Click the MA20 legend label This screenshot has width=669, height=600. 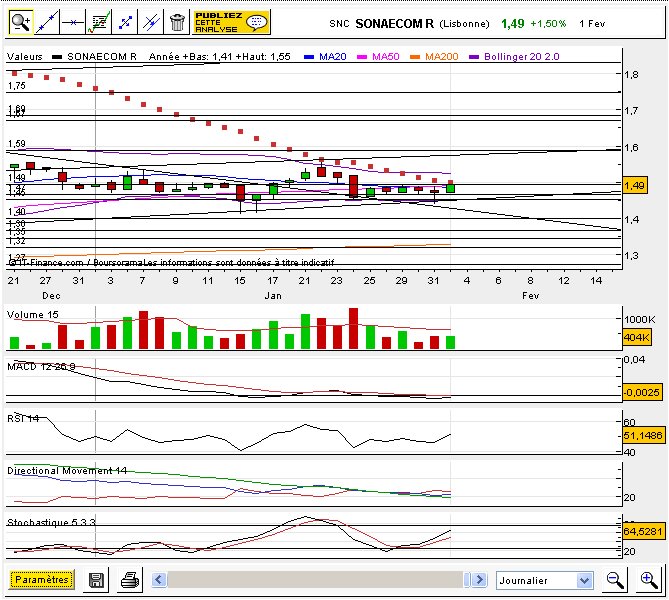click(x=333, y=57)
